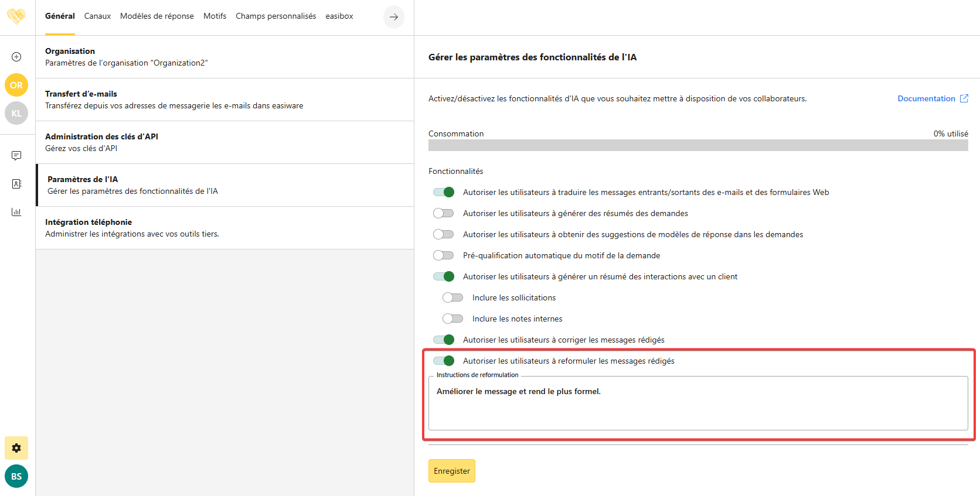Expand more tabs with the arrow button

(394, 17)
